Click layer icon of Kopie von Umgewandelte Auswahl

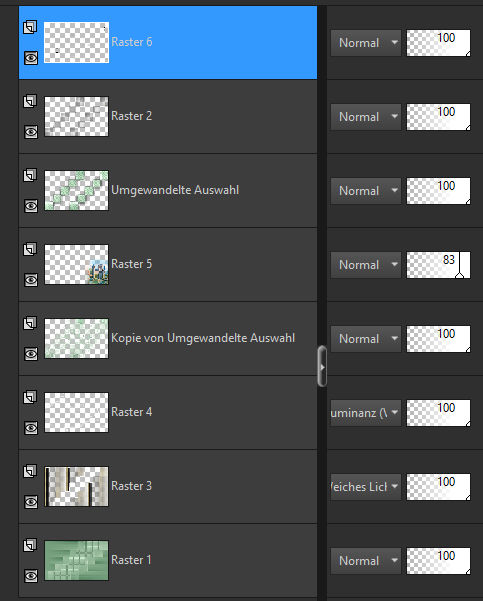(x=30, y=323)
